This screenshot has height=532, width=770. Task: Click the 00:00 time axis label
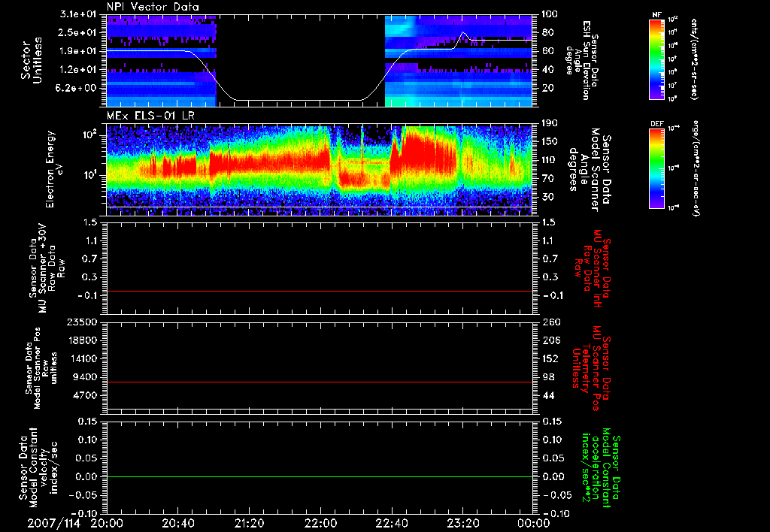[534, 523]
